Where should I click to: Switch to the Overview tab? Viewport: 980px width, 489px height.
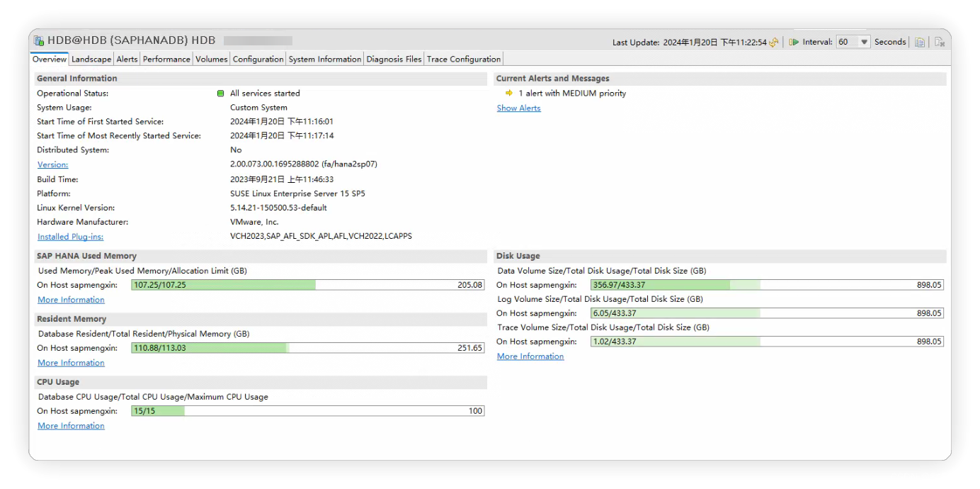point(50,59)
